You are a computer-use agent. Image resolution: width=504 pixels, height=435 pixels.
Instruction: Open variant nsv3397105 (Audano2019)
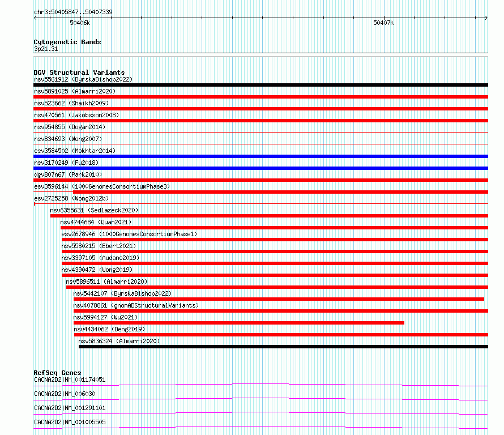point(100,258)
